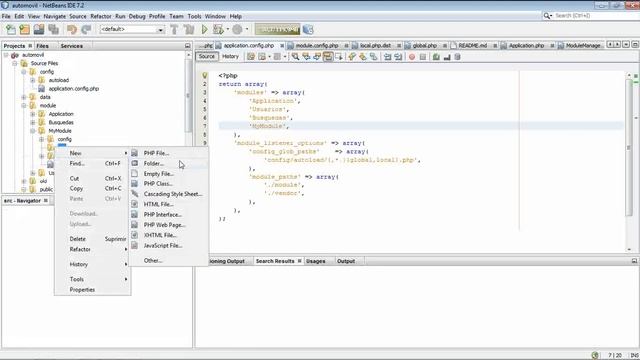640x360 pixels.
Task: Expand the Busquedas module folder
Action: pos(33,122)
